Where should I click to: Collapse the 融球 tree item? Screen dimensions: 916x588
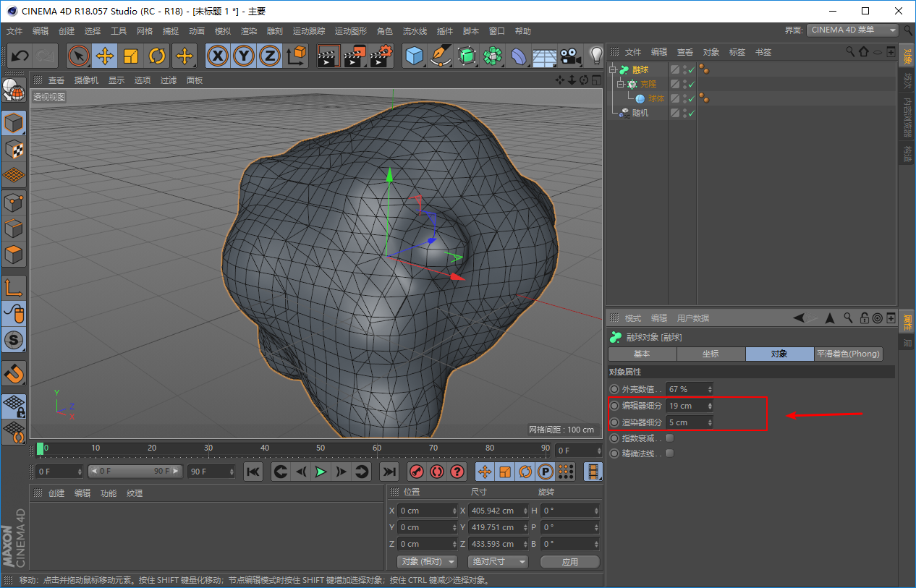[612, 70]
